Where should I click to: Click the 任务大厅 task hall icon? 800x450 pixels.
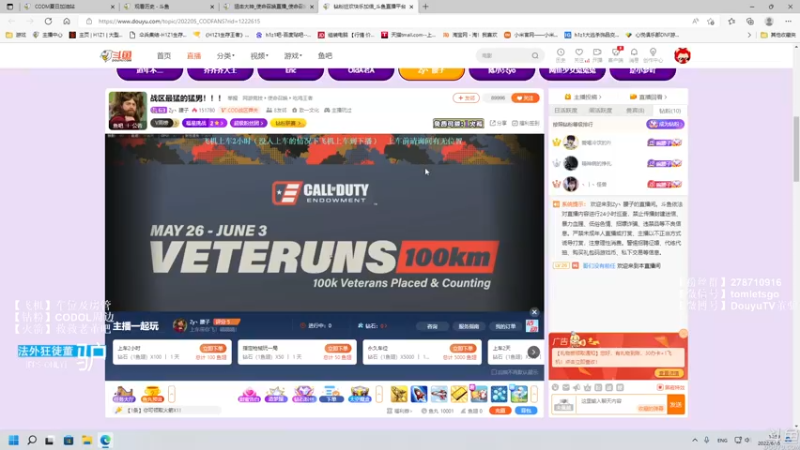124,394
